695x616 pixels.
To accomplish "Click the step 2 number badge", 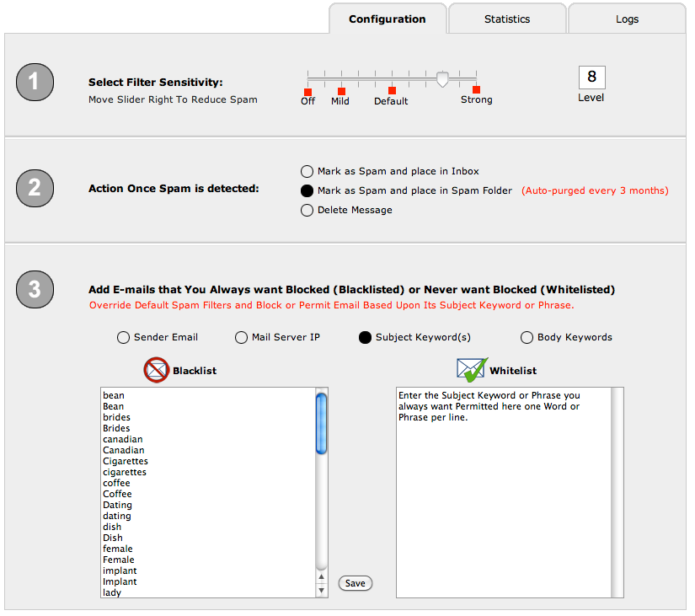I will (x=35, y=187).
